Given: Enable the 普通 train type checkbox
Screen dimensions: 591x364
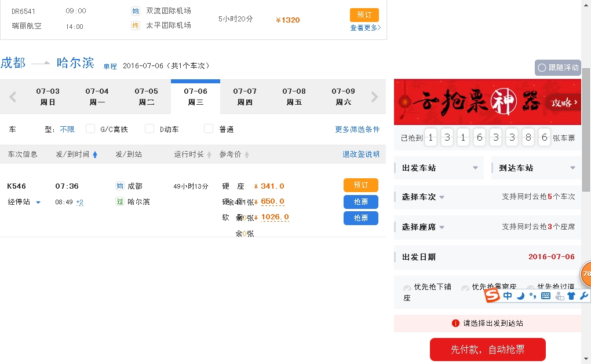Looking at the screenshot, I should (209, 128).
